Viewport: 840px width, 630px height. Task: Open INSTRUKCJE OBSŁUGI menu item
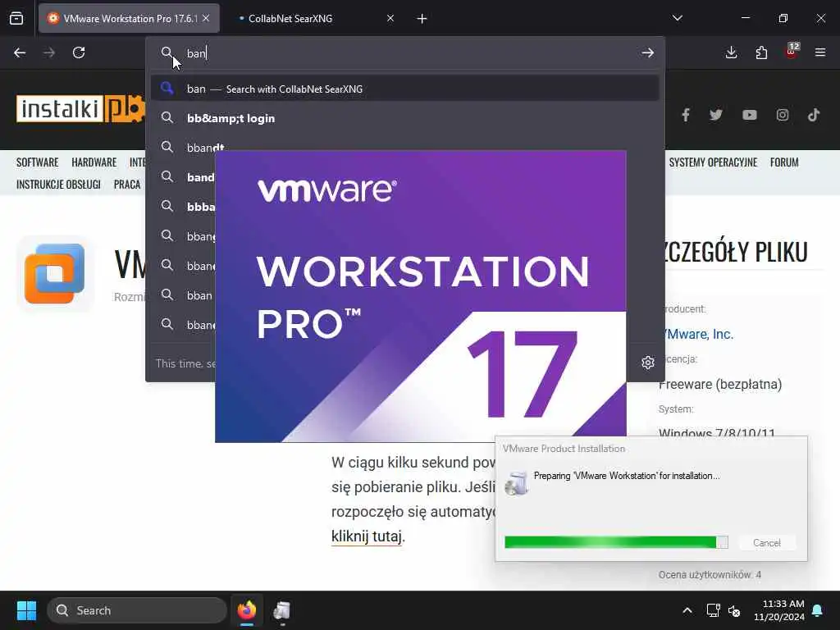tap(58, 185)
